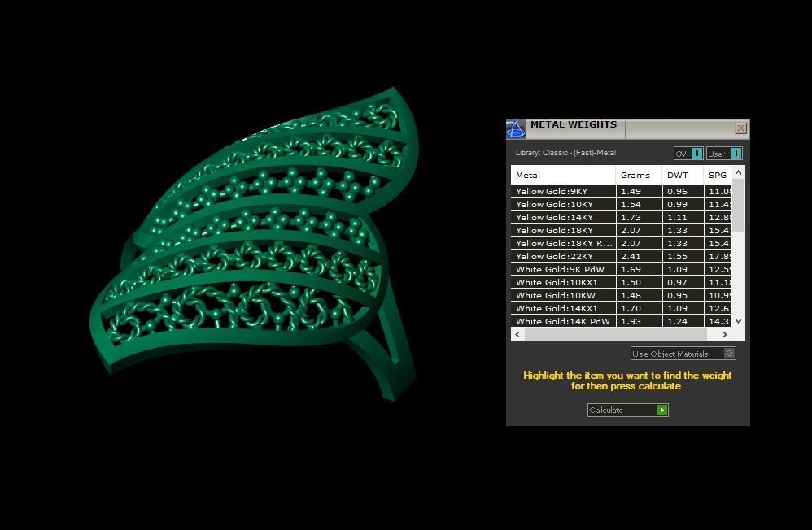The height and width of the screenshot is (530, 812).
Task: Click the 1.49 grams cell
Action: [639, 191]
